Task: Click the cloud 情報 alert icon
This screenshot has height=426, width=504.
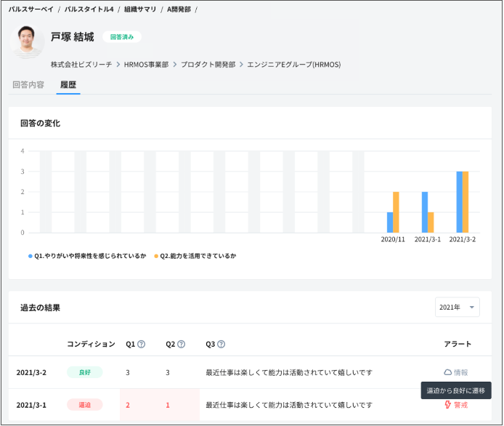Action: tap(448, 372)
